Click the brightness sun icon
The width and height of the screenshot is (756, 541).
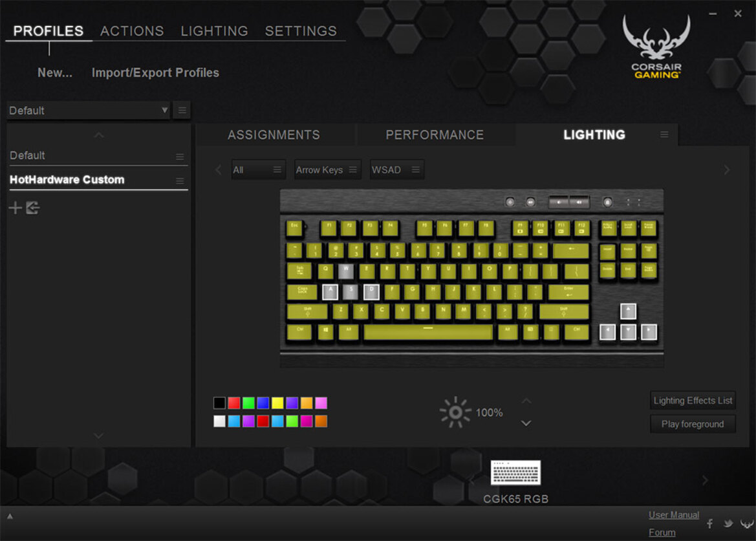tap(455, 413)
